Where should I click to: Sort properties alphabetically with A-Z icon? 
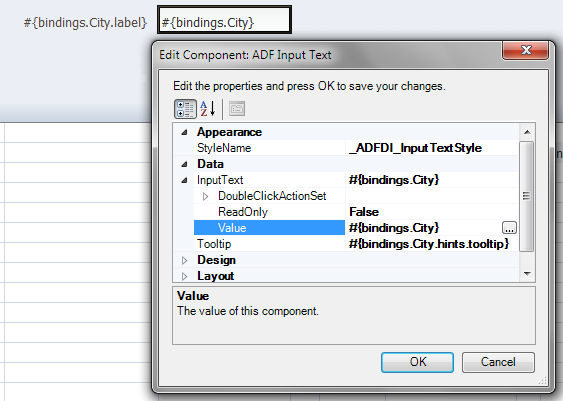point(208,109)
